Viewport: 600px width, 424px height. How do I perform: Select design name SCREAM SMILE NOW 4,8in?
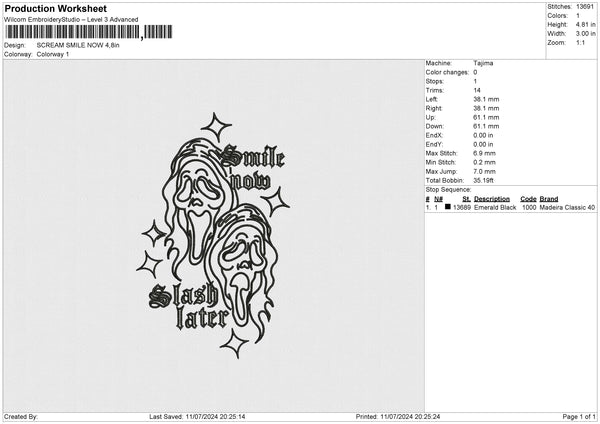pyautogui.click(x=78, y=45)
